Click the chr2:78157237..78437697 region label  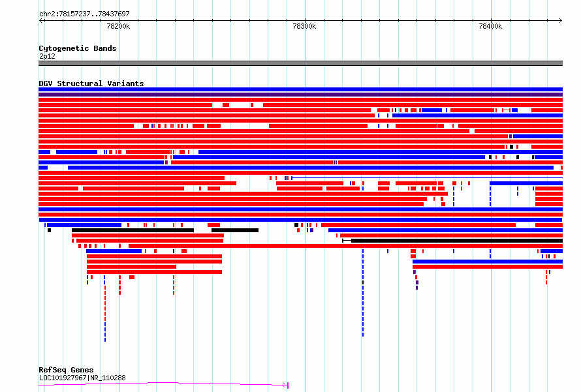coord(84,14)
